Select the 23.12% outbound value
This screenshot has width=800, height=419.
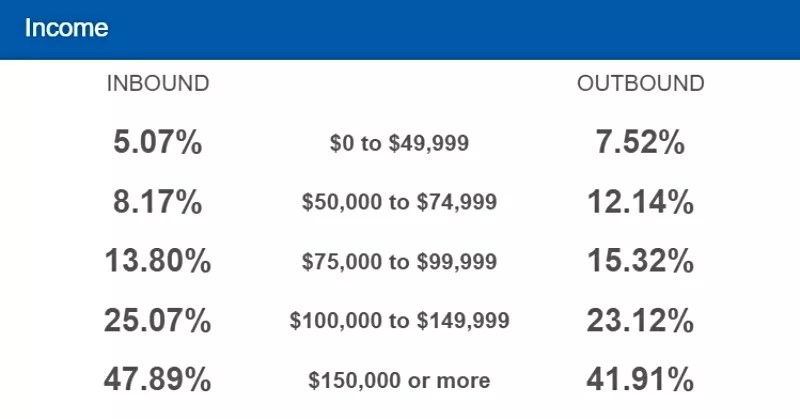pos(640,321)
